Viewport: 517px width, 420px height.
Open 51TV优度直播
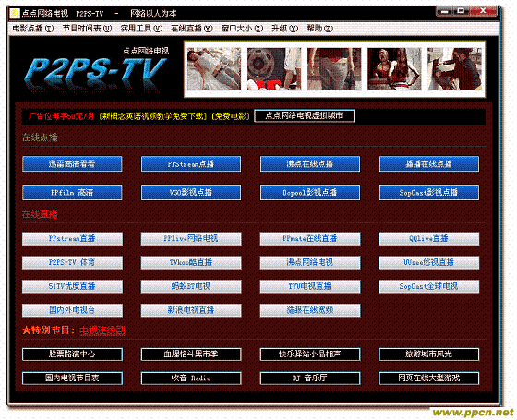click(72, 286)
